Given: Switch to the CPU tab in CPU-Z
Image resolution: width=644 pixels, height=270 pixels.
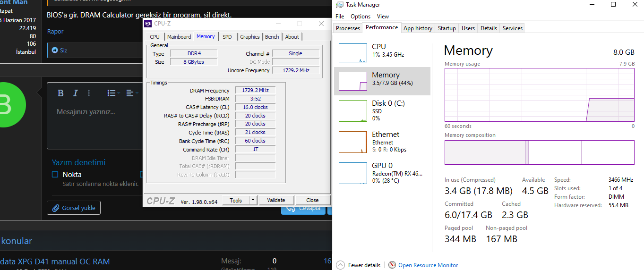Looking at the screenshot, I should 155,37.
